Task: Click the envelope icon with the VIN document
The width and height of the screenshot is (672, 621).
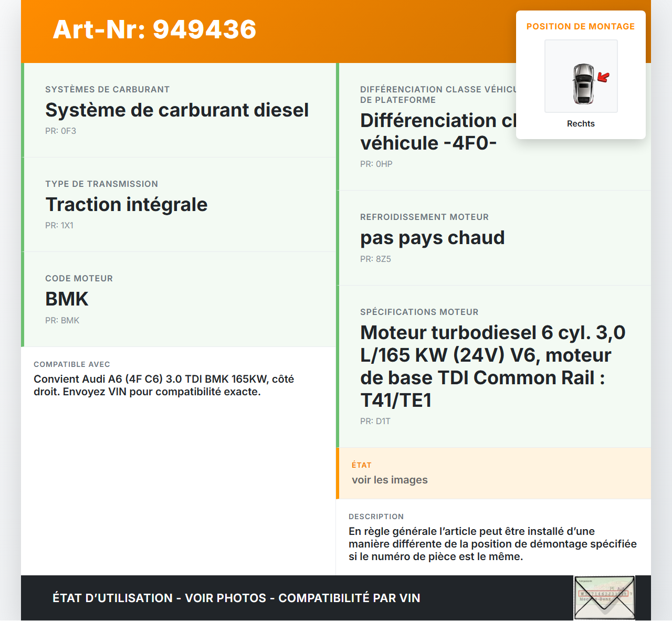Action: click(604, 598)
